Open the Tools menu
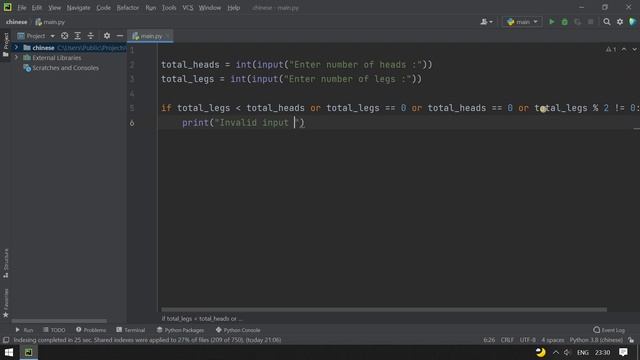 (169, 8)
